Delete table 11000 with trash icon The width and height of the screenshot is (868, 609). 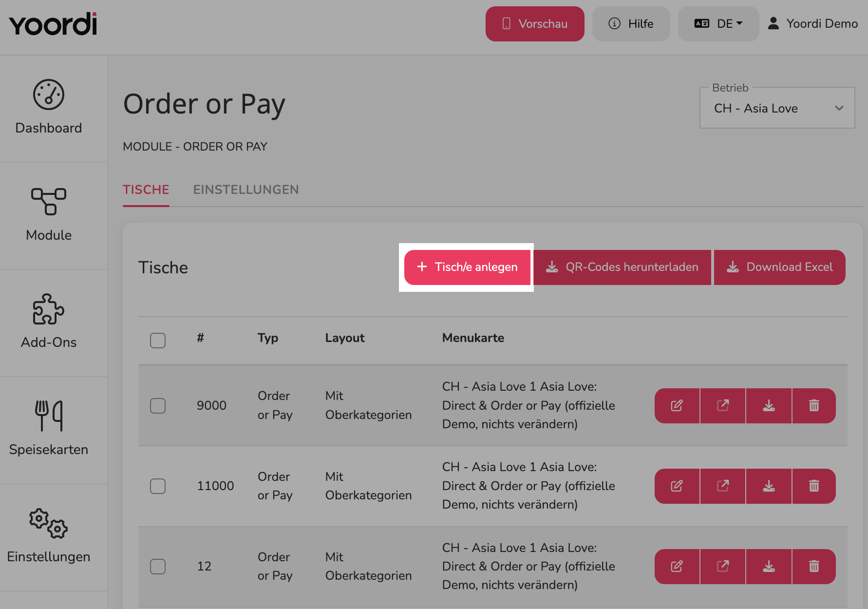(814, 486)
